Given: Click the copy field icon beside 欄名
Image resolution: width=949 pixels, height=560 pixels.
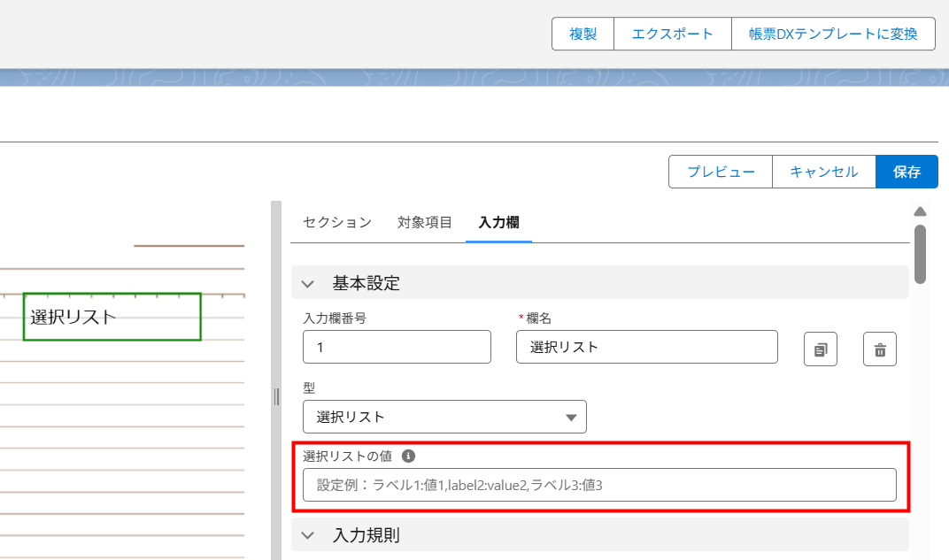Looking at the screenshot, I should [820, 349].
